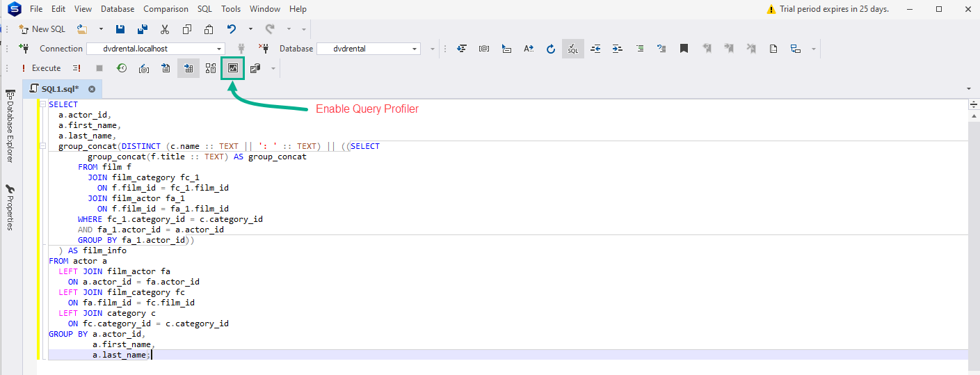This screenshot has height=375, width=980.
Task: Click the Decrease Indent icon
Action: (595, 49)
